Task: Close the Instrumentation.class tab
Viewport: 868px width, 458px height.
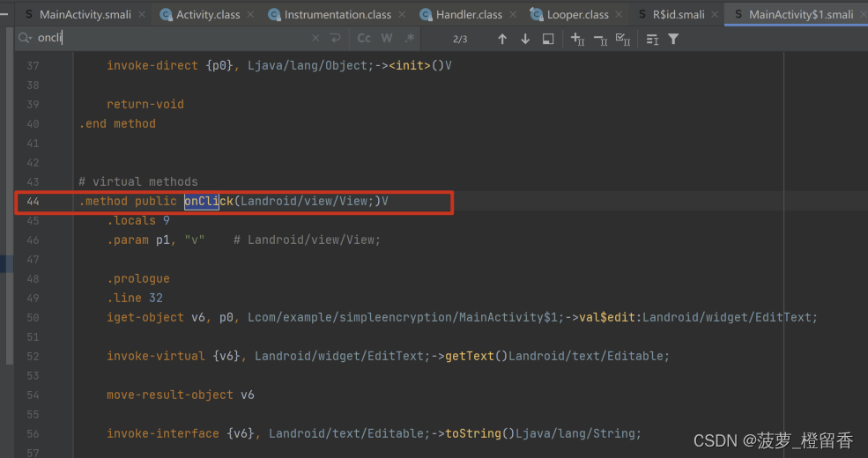Action: pyautogui.click(x=402, y=14)
